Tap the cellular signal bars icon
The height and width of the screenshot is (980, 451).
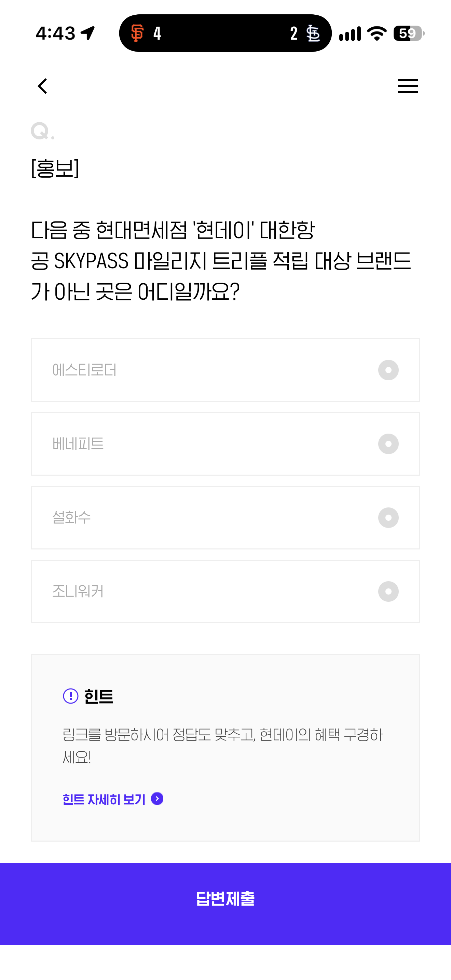click(350, 34)
